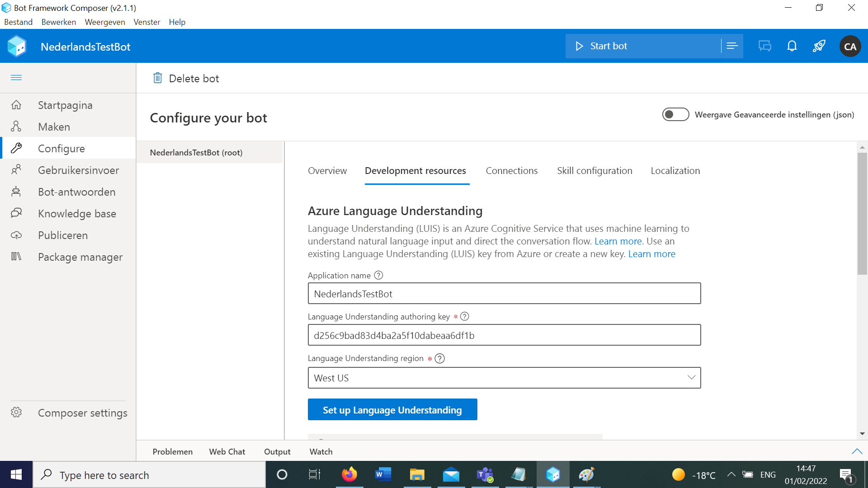868x488 pixels.
Task: Click inside the Application name field
Action: [x=504, y=293]
